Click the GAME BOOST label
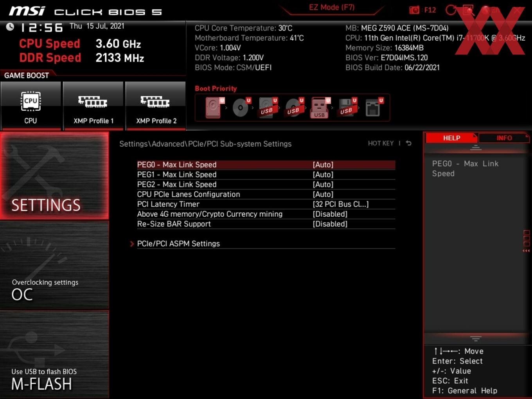This screenshot has width=532, height=399. [27, 75]
